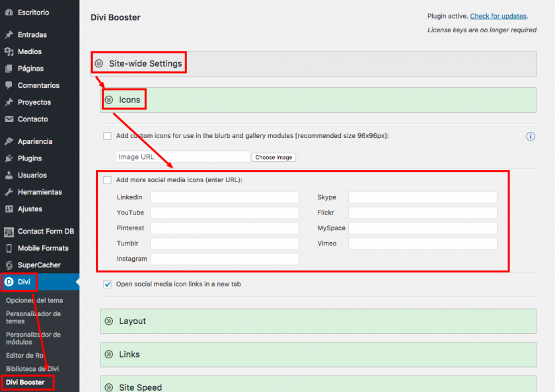555x392 pixels.
Task: Click the info icon beside custom icons option
Action: pyautogui.click(x=530, y=137)
